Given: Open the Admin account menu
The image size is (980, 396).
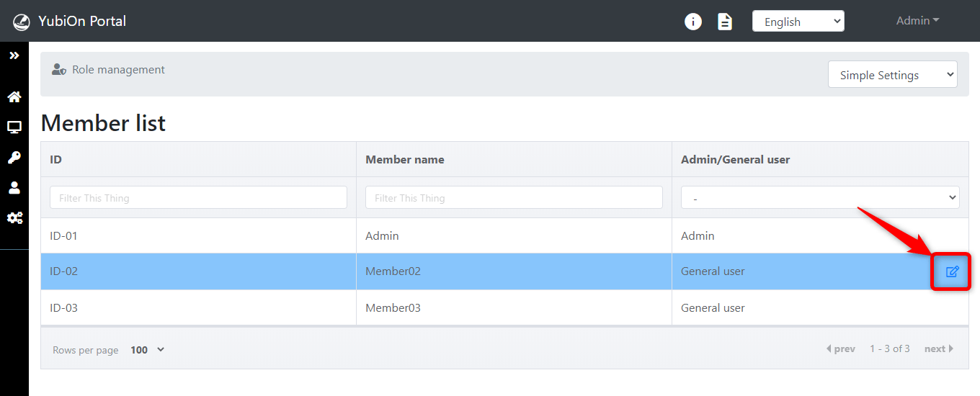Looking at the screenshot, I should (x=917, y=21).
